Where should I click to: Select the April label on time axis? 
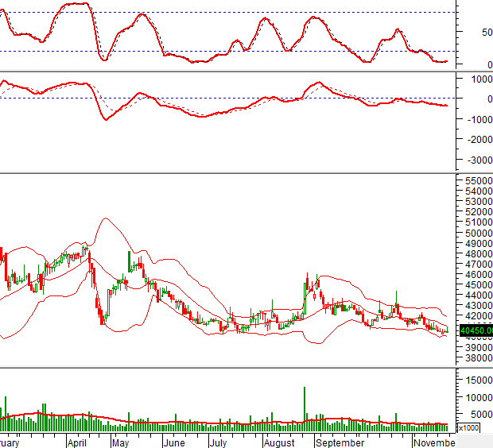click(76, 442)
